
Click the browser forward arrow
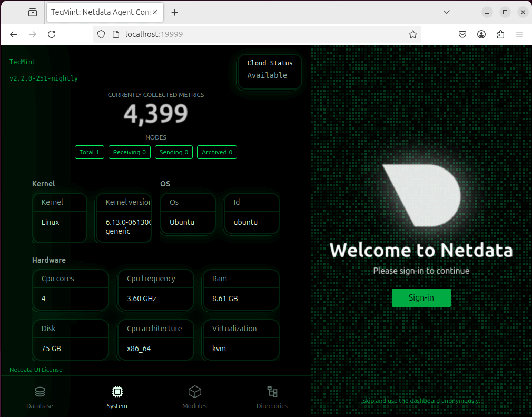pos(33,34)
